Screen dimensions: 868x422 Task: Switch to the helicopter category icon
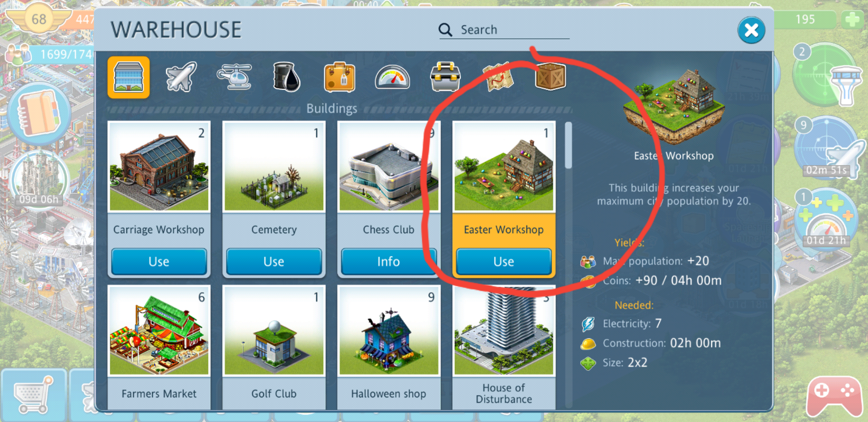[234, 77]
